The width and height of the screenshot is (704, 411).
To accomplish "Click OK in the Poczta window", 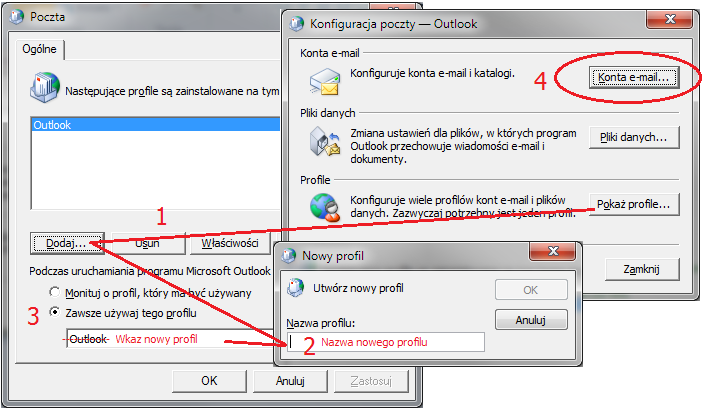I will click(209, 381).
